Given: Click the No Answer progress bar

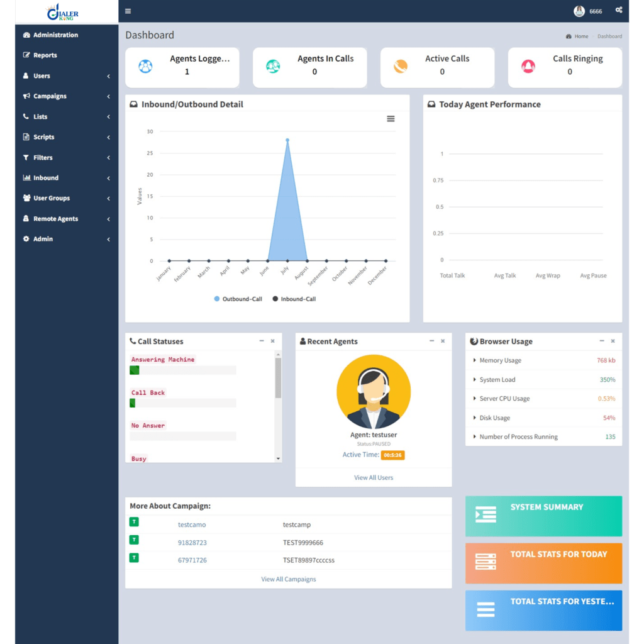Looking at the screenshot, I should [x=183, y=436].
